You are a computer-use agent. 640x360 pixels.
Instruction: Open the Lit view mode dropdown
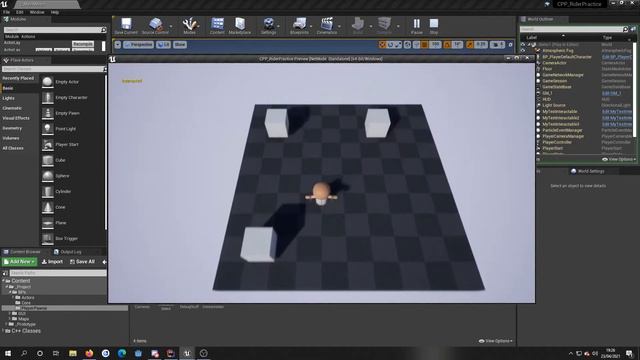click(163, 44)
